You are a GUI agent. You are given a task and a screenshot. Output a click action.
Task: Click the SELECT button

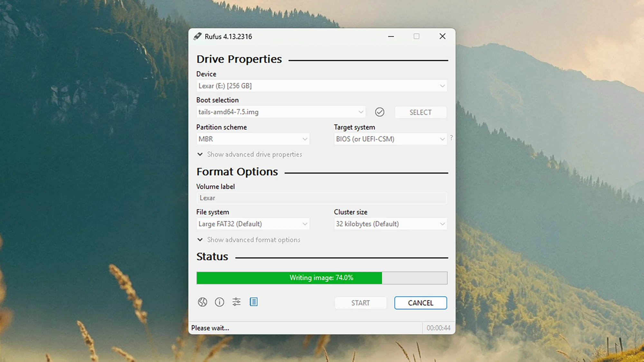click(420, 112)
